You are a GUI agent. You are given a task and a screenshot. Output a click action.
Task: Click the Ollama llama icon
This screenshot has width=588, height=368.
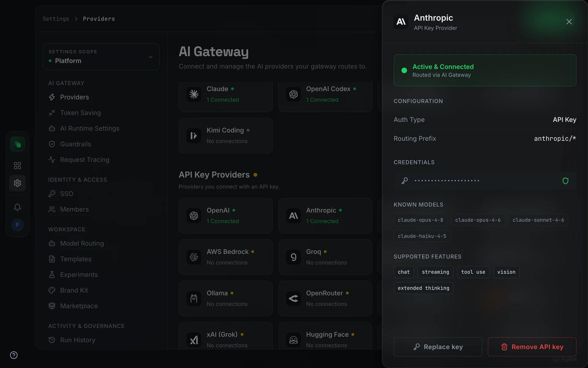[x=194, y=299]
